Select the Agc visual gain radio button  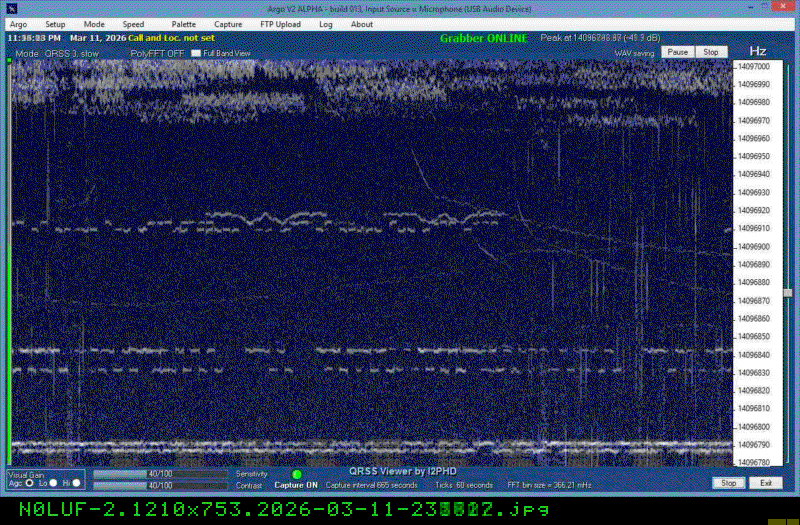tap(29, 483)
